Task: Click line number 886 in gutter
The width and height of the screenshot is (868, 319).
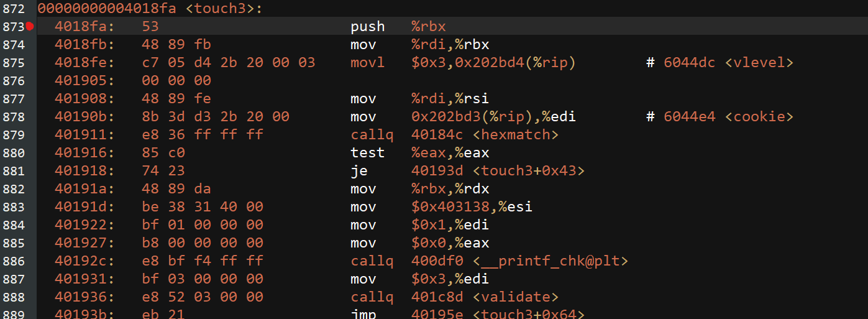Action: coord(13,261)
